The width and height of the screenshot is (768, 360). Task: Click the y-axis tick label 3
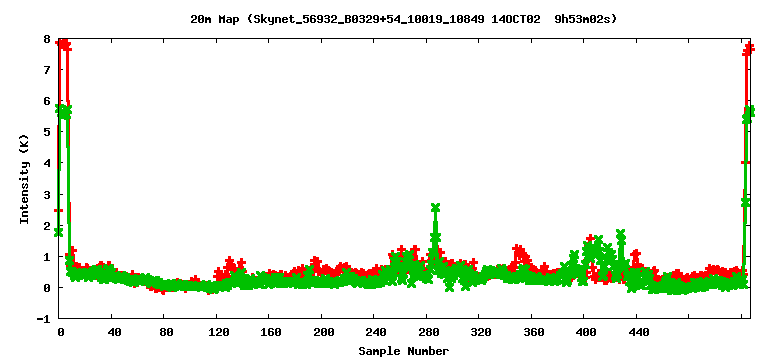[47, 194]
